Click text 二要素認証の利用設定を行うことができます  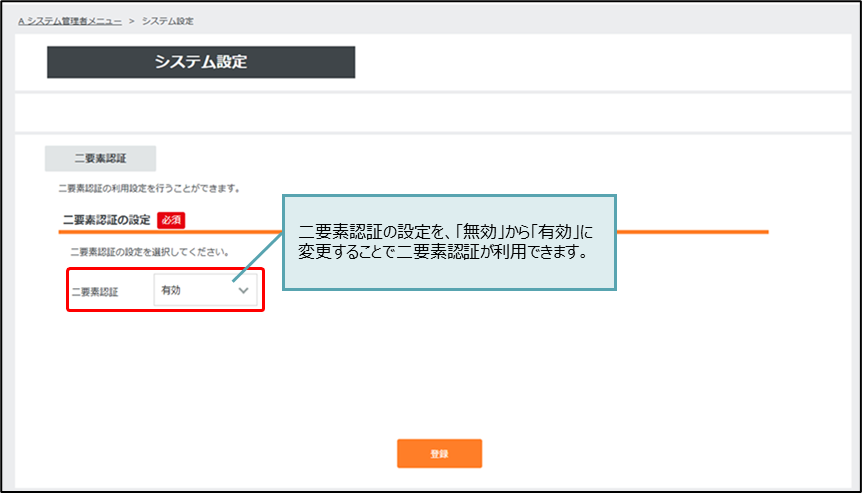pos(147,188)
